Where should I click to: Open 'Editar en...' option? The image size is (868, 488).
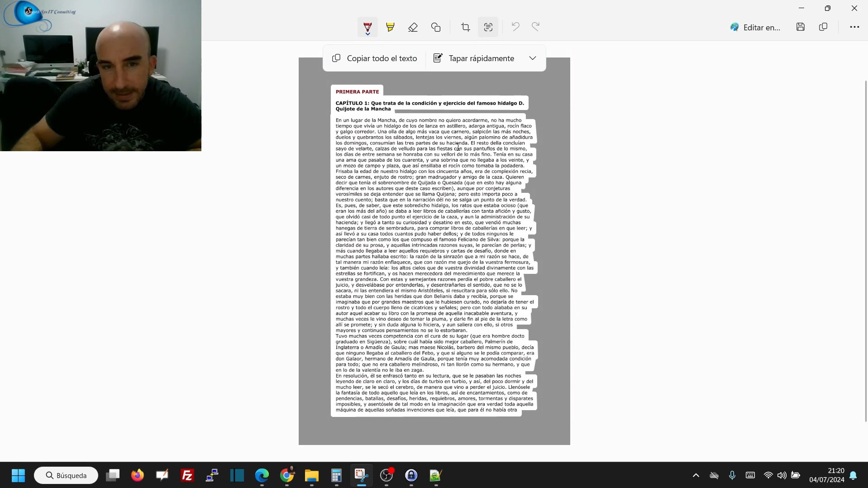(x=755, y=27)
